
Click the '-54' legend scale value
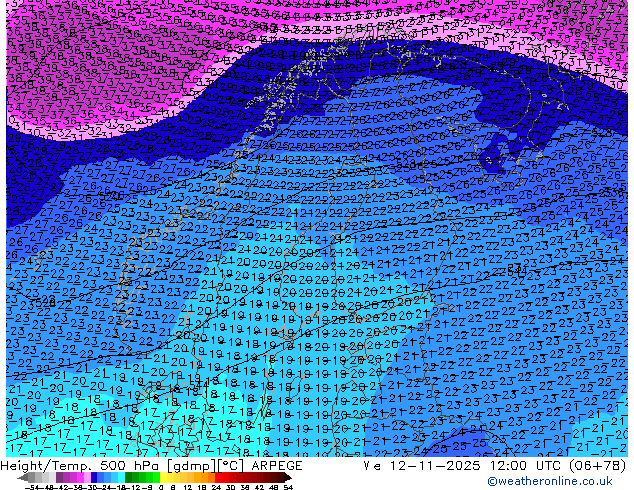pyautogui.click(x=32, y=487)
